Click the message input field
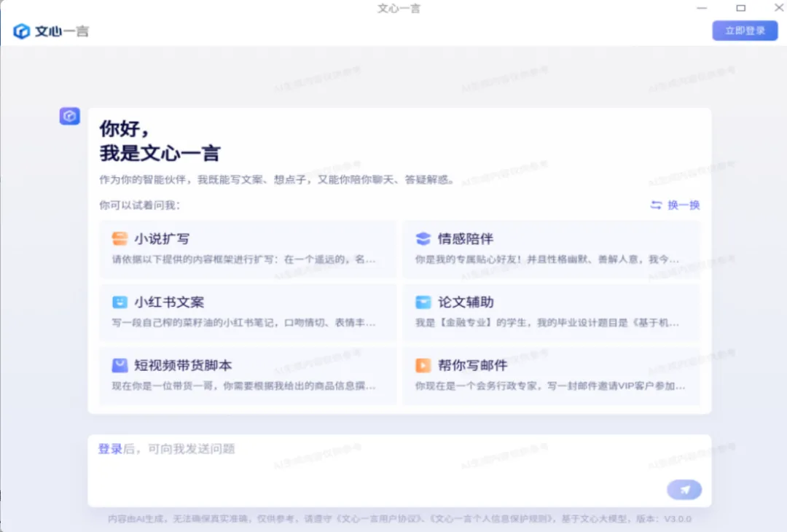 pyautogui.click(x=399, y=471)
